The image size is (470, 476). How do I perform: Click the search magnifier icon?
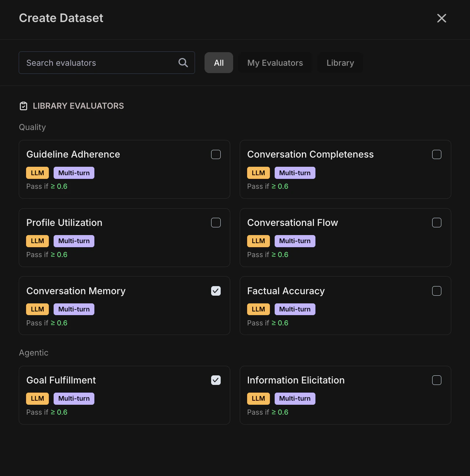pyautogui.click(x=183, y=63)
